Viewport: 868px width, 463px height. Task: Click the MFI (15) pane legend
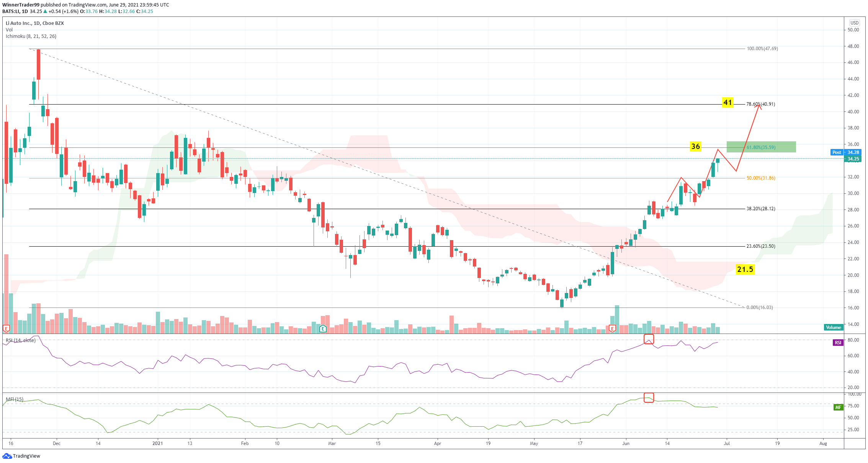point(14,399)
